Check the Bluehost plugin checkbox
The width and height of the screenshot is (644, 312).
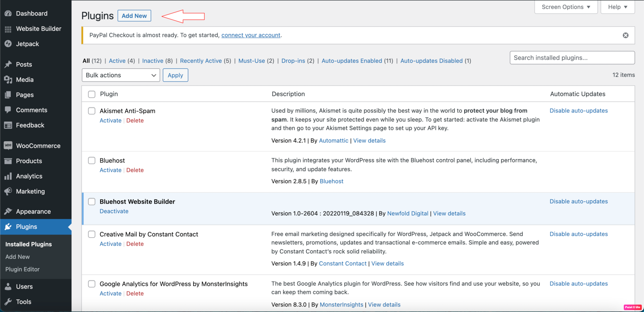[92, 160]
